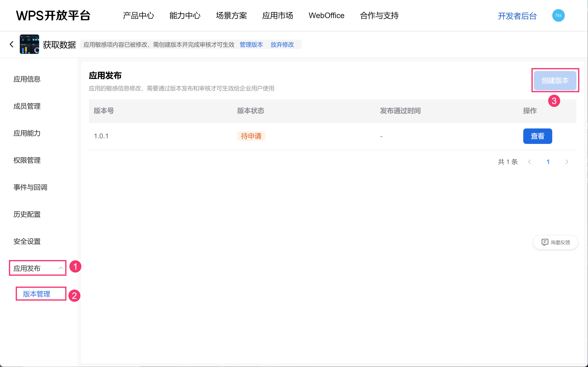This screenshot has height=367, width=588.
Task: Open the Na user avatar
Action: (558, 15)
